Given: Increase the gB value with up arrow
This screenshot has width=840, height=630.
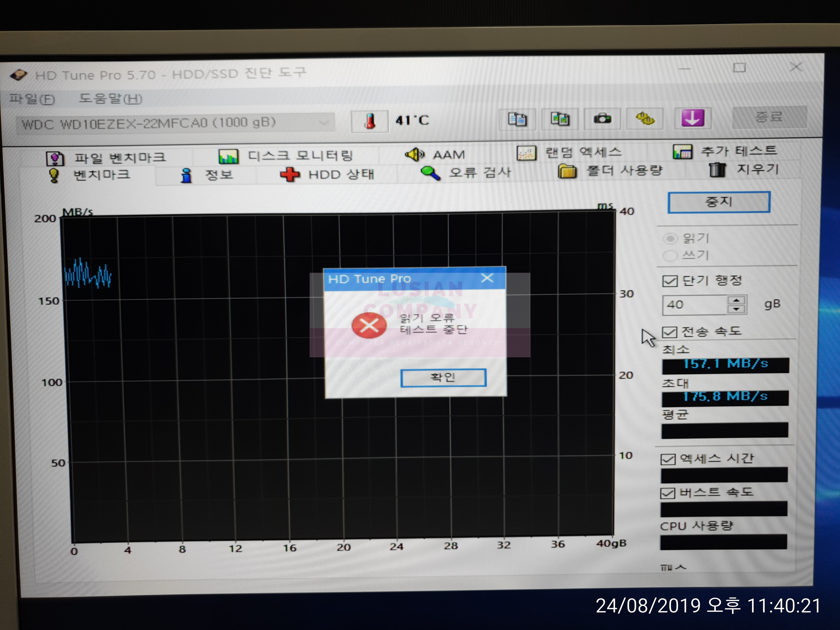Looking at the screenshot, I should click(x=736, y=300).
